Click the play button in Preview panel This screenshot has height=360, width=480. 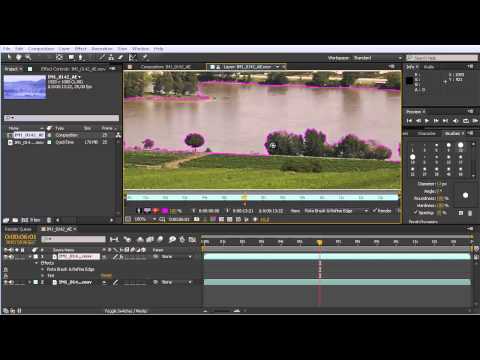427,121
